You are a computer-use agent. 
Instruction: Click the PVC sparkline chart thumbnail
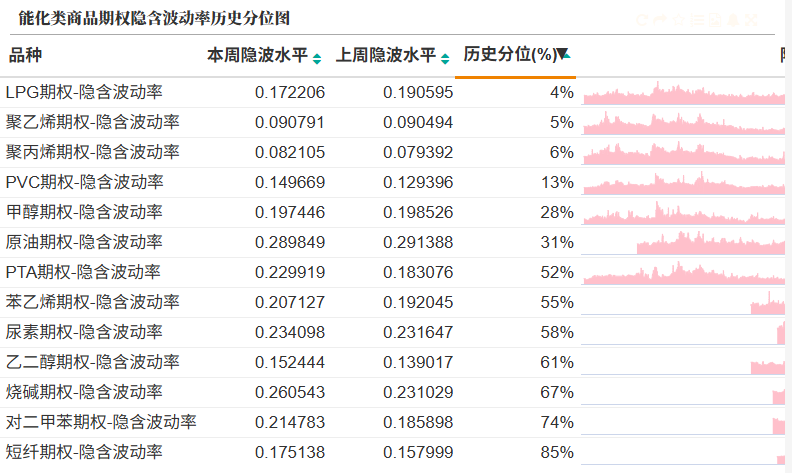click(x=683, y=182)
